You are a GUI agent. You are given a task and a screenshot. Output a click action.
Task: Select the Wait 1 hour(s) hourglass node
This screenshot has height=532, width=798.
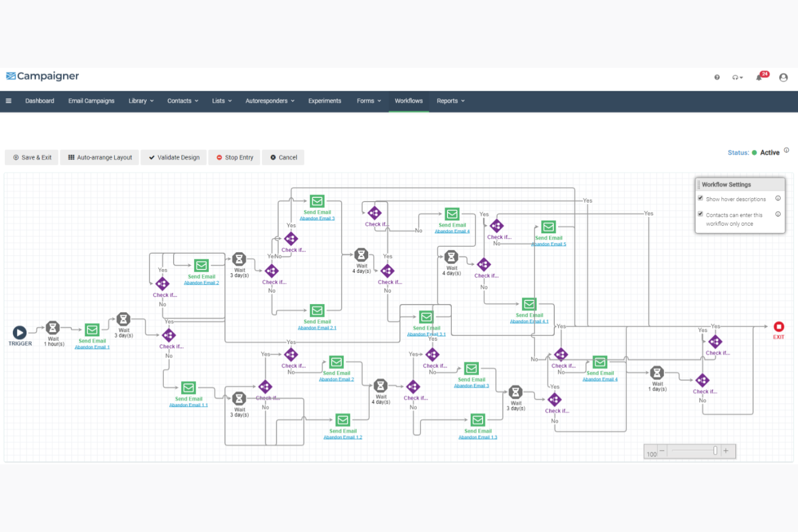[53, 328]
